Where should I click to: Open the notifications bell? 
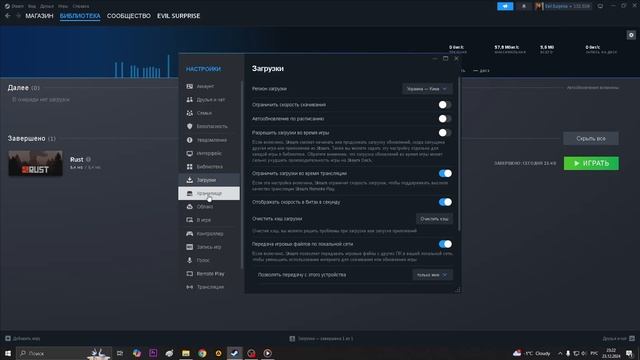[524, 6]
